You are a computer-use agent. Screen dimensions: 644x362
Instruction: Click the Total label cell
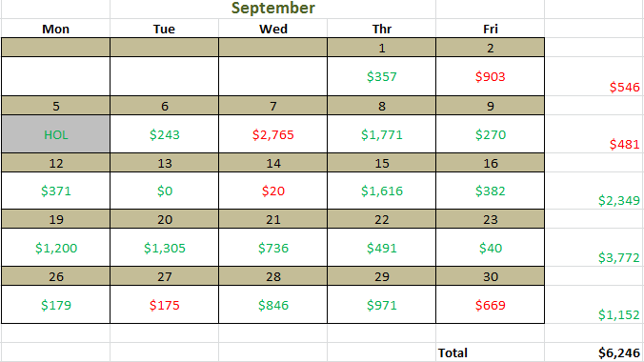pyautogui.click(x=490, y=352)
